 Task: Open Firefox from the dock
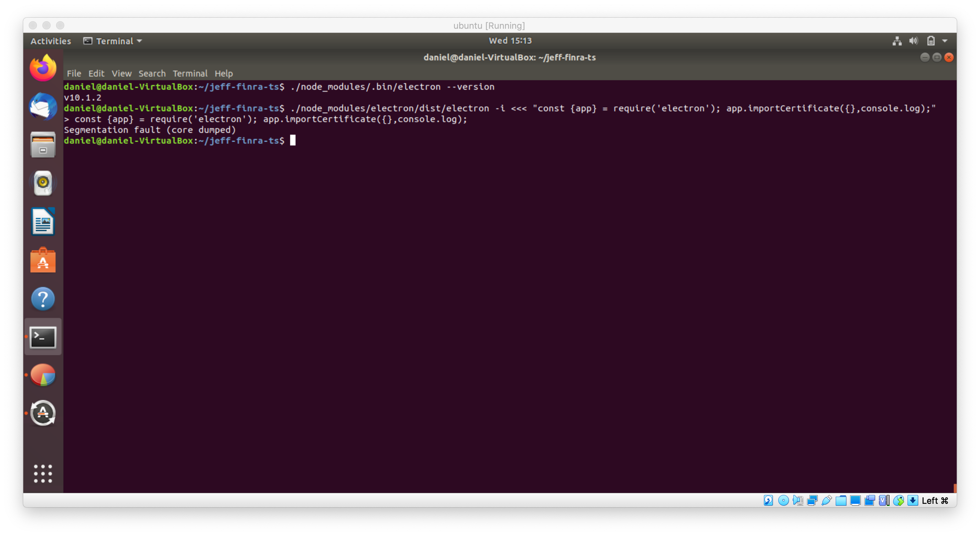(43, 67)
